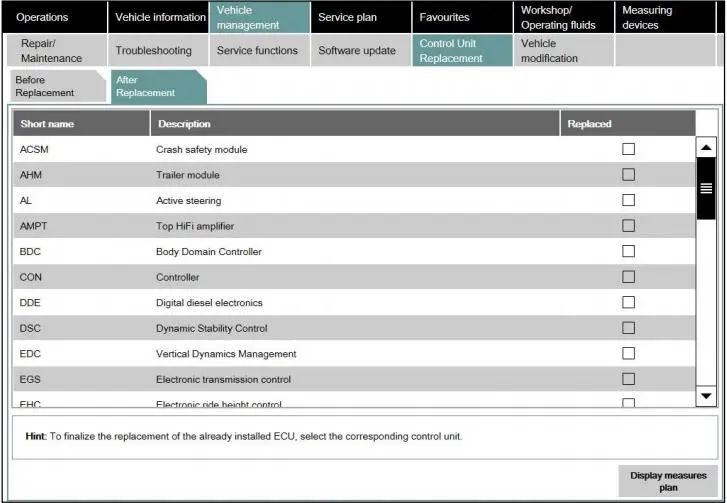Click the Electronic transmission control description
727x503 pixels.
223,379
